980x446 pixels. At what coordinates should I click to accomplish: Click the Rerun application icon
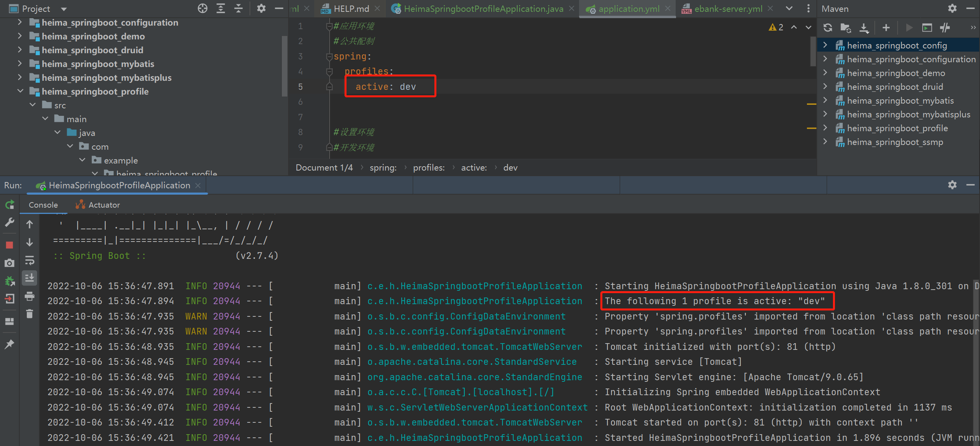(10, 205)
